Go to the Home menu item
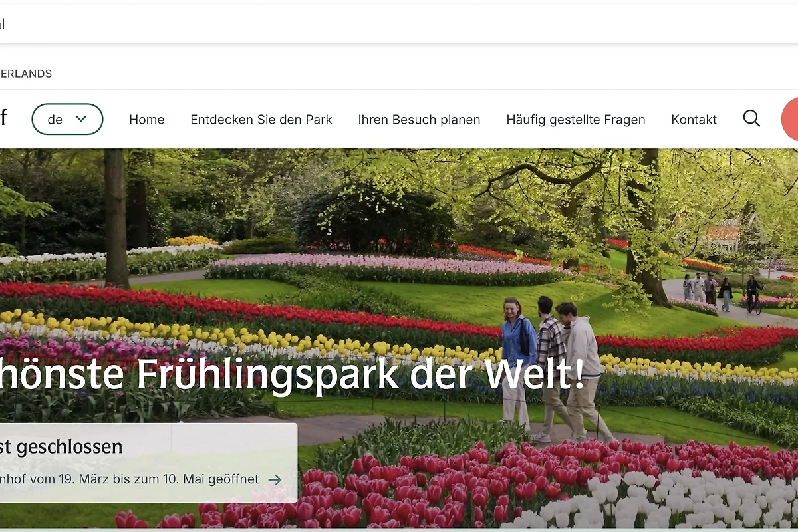Viewport: 798px width, 532px height. click(x=146, y=120)
